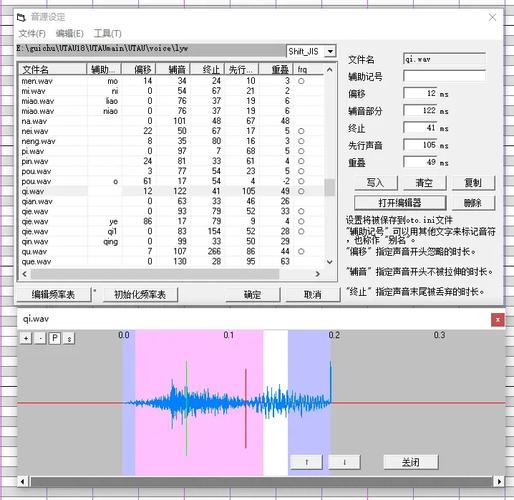
Task: Open the 文件(F) menu
Action: pyautogui.click(x=32, y=33)
